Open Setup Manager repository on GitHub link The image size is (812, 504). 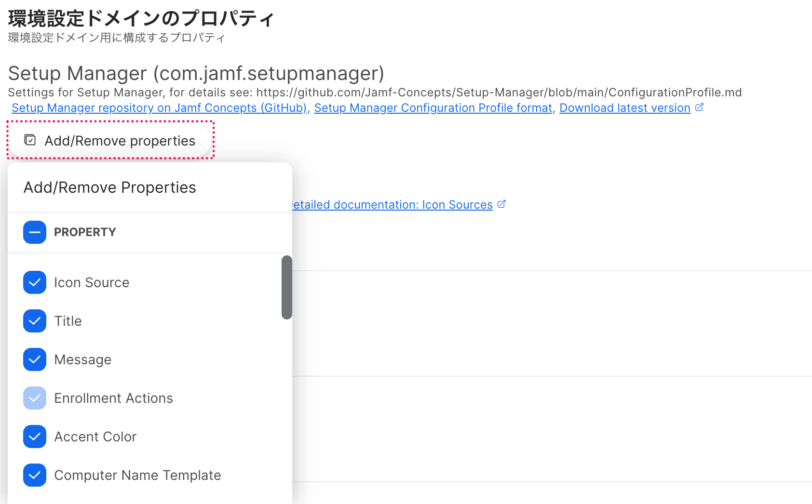pos(160,108)
